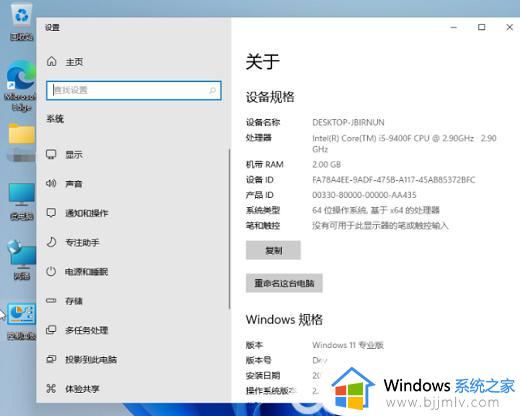Select the This PC desktop icon
This screenshot has height=416, width=520.
coord(21,202)
